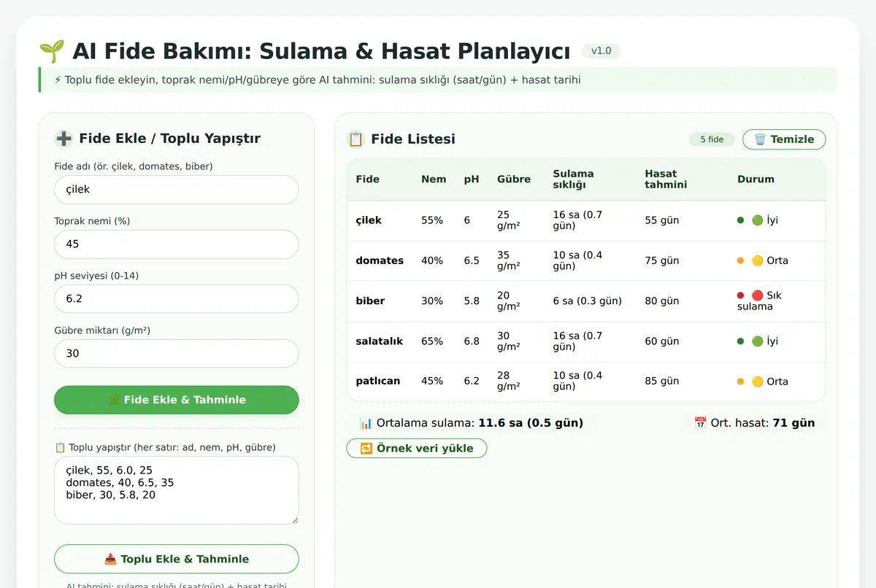This screenshot has height=588, width=876.
Task: Click the 75 gün harvest cell for domates
Action: tap(662, 260)
